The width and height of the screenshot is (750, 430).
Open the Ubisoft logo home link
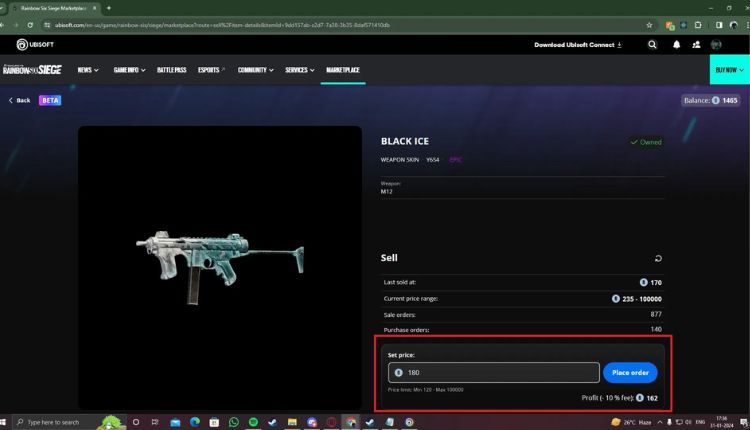(x=35, y=44)
